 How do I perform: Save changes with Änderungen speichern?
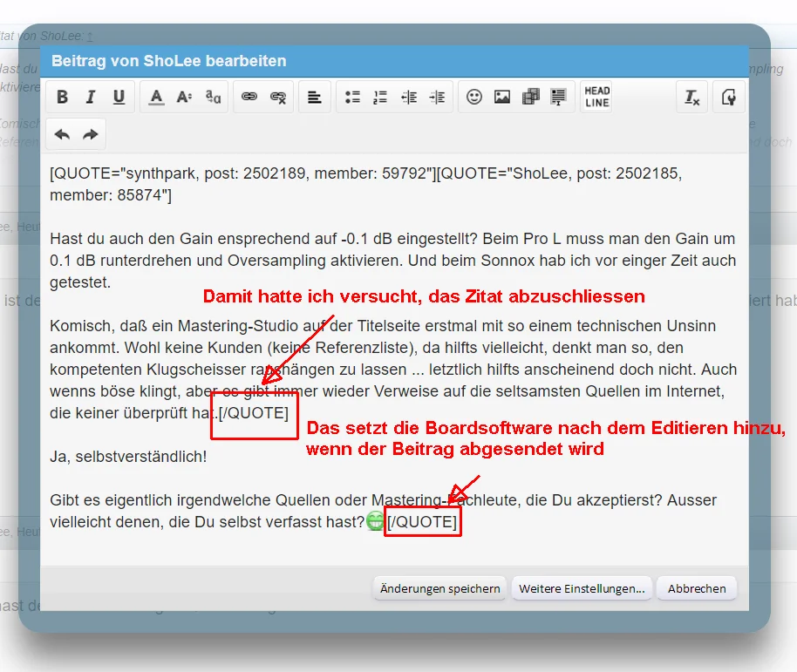pos(440,588)
